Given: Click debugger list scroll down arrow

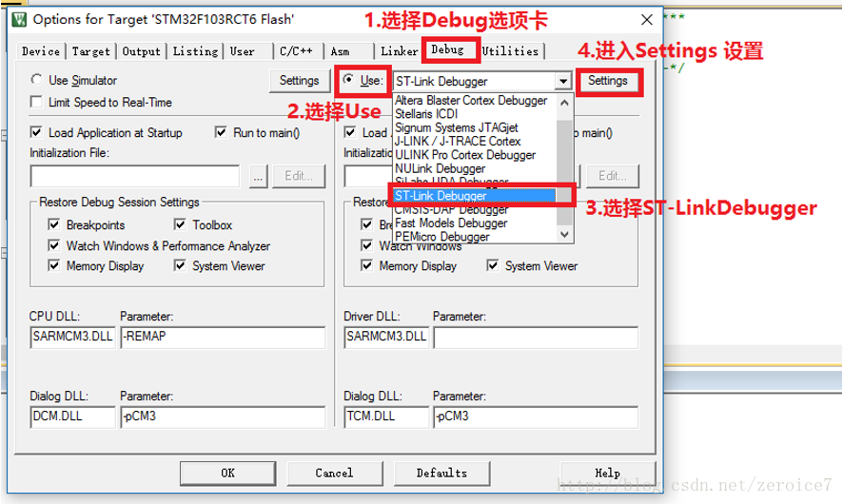Looking at the screenshot, I should 564,234.
